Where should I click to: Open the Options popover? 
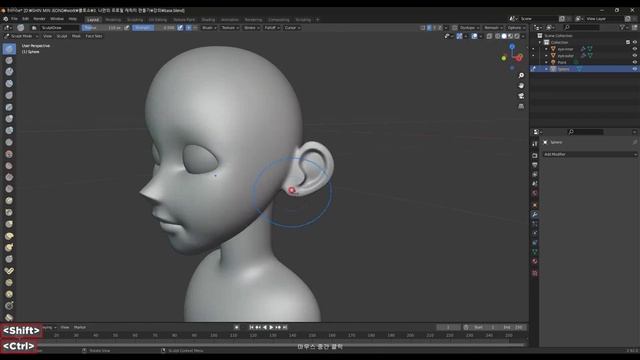coord(516,28)
